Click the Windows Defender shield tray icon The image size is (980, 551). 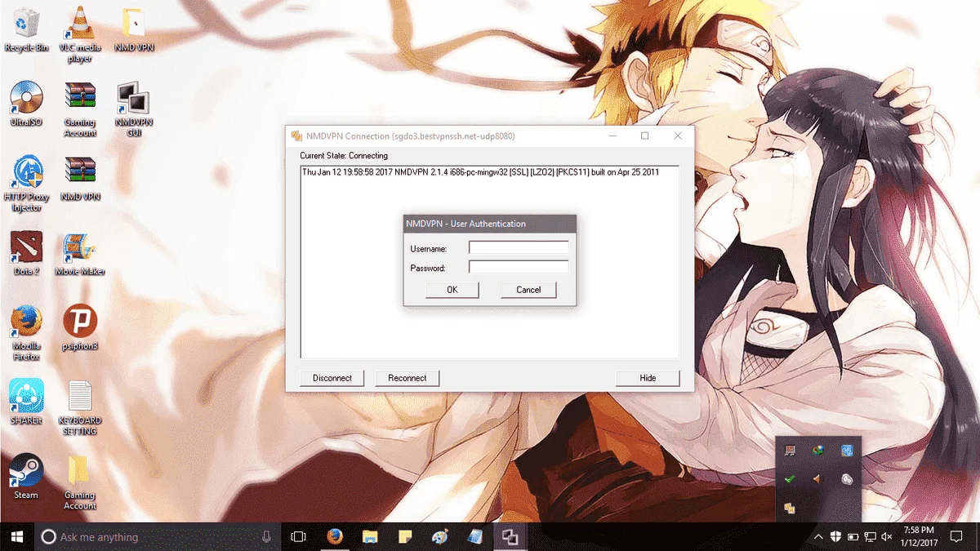click(x=836, y=536)
